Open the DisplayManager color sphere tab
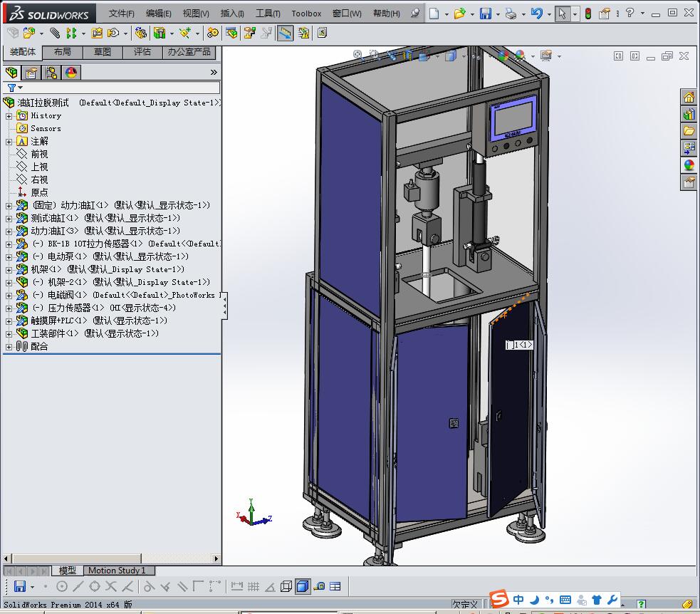The image size is (700, 614). [71, 73]
